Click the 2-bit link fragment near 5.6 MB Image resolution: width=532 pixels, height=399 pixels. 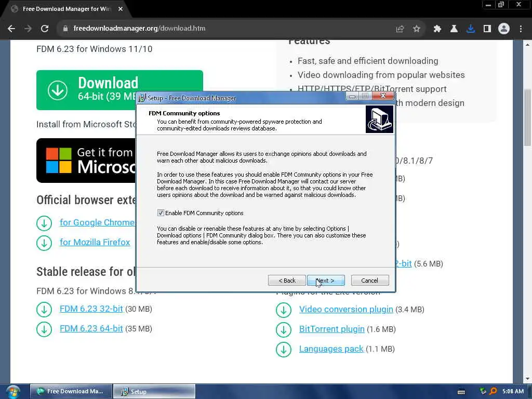coord(403,263)
